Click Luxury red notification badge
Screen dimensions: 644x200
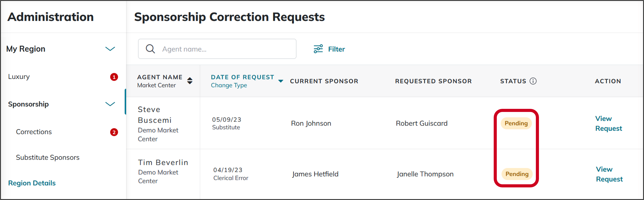[x=114, y=77]
